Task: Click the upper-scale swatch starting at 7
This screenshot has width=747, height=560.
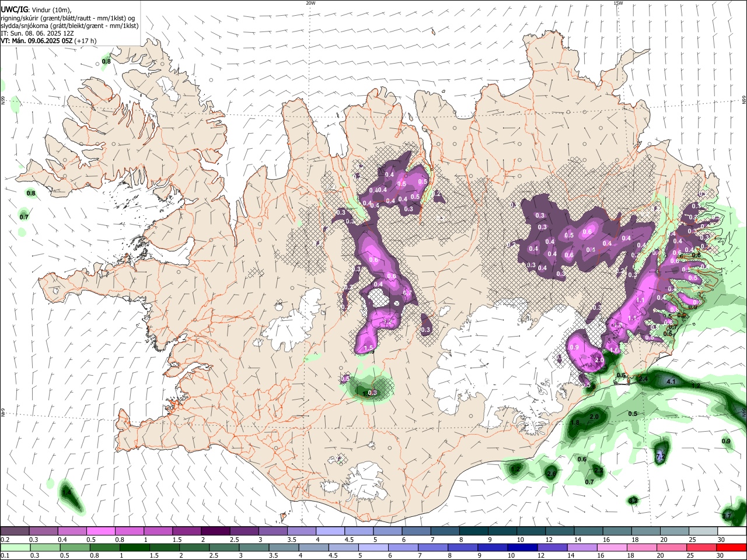Action: (x=444, y=531)
